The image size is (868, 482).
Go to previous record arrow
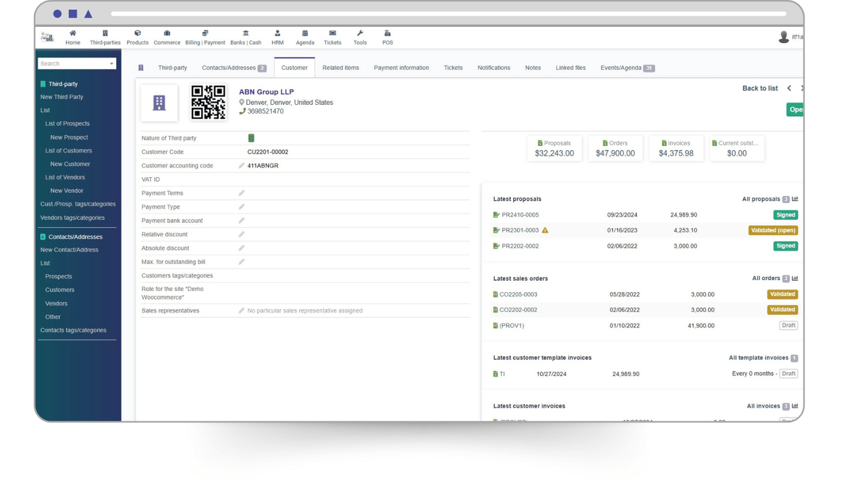(789, 88)
